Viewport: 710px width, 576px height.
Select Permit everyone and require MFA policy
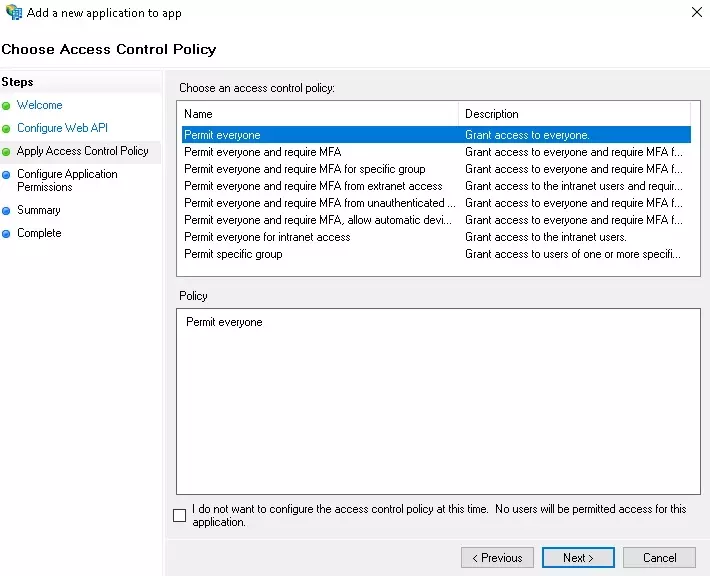click(x=437, y=152)
